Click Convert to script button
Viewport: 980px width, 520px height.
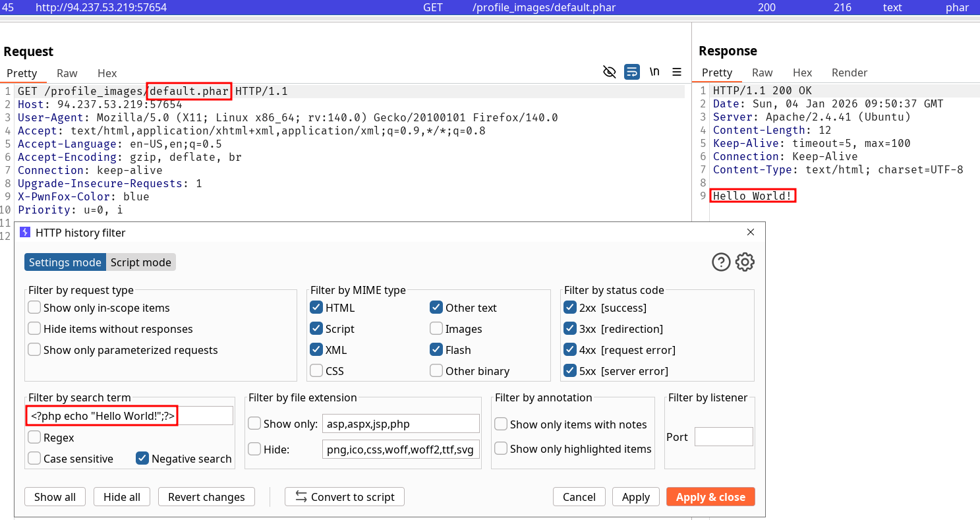click(344, 497)
